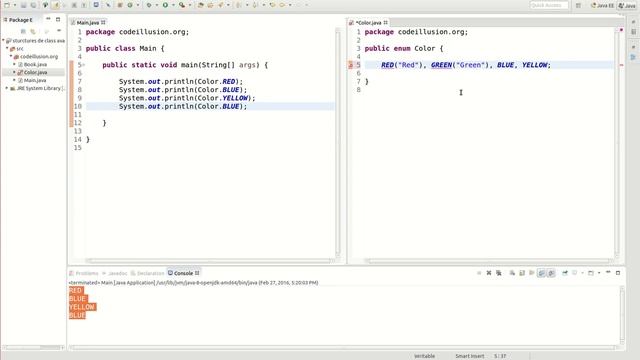
Task: Collapse the src folder node
Action: click(x=7, y=48)
